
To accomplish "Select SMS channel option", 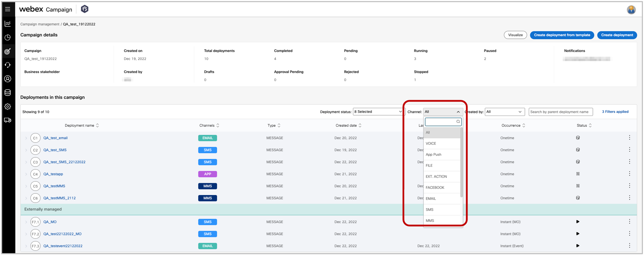I will (x=442, y=210).
